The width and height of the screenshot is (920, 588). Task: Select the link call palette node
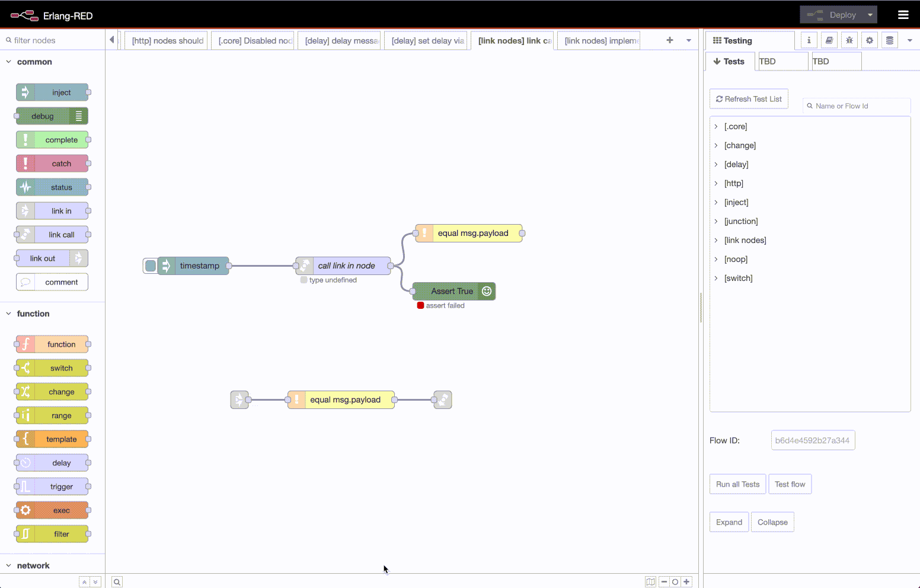click(52, 235)
